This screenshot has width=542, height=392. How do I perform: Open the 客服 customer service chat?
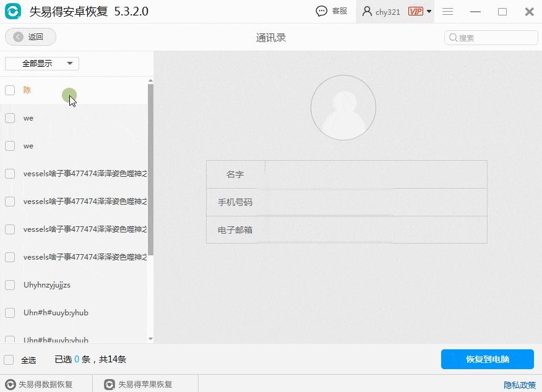tap(332, 11)
